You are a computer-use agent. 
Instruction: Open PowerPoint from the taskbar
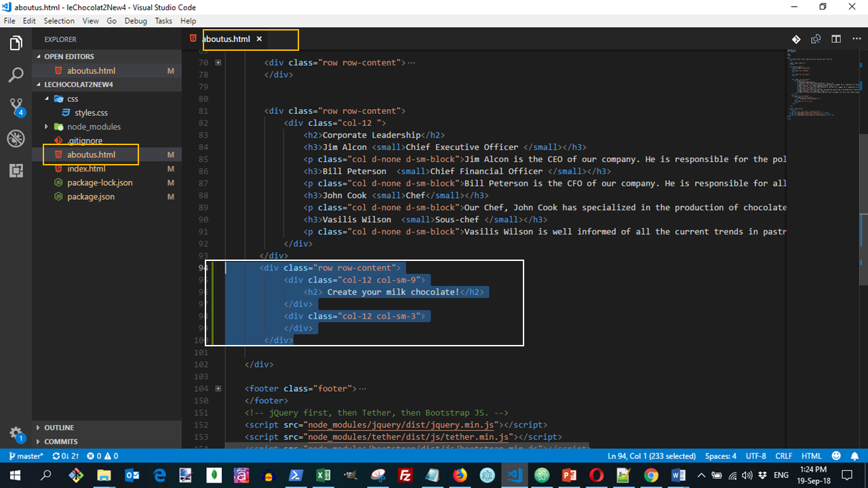pyautogui.click(x=570, y=475)
